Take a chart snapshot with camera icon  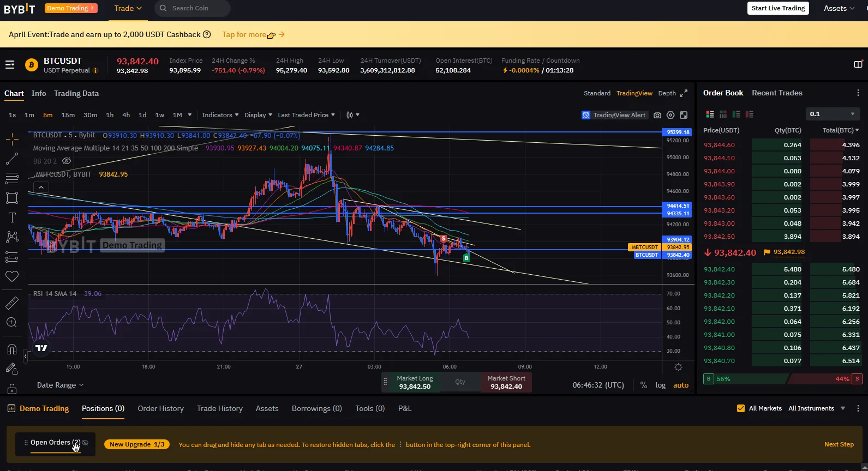tap(657, 115)
